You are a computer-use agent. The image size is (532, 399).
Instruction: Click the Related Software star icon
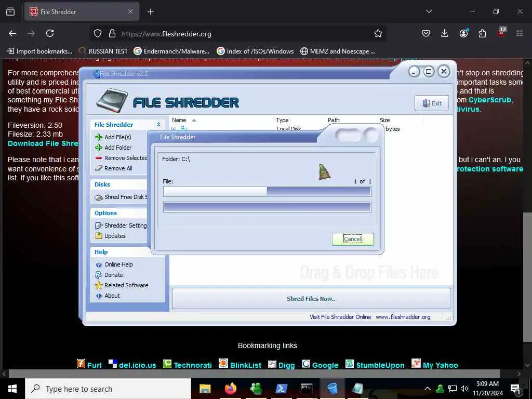[x=98, y=285]
